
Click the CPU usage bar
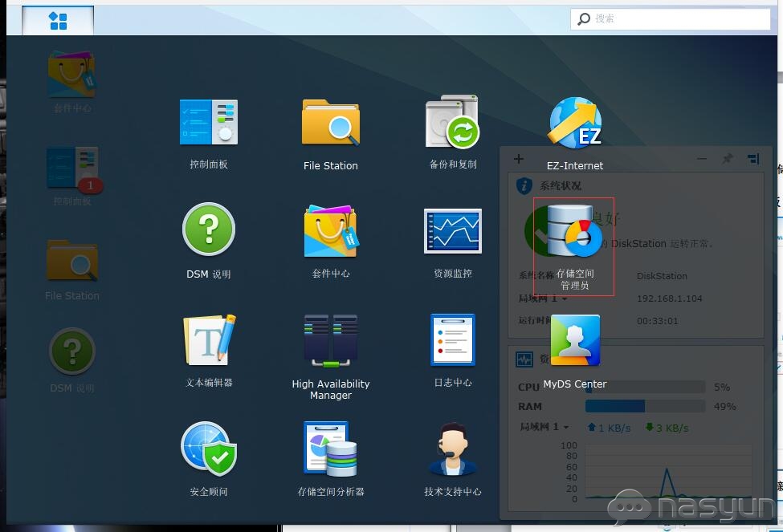(x=645, y=387)
